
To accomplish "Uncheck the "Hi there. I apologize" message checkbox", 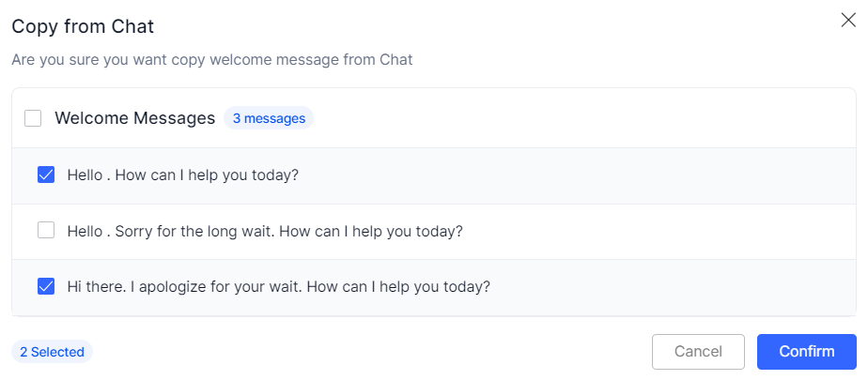I will 46,286.
